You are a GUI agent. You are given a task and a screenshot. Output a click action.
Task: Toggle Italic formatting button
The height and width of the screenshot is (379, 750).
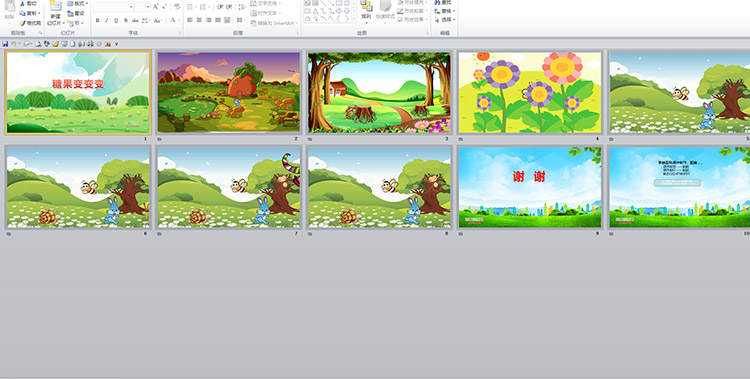coord(107,21)
